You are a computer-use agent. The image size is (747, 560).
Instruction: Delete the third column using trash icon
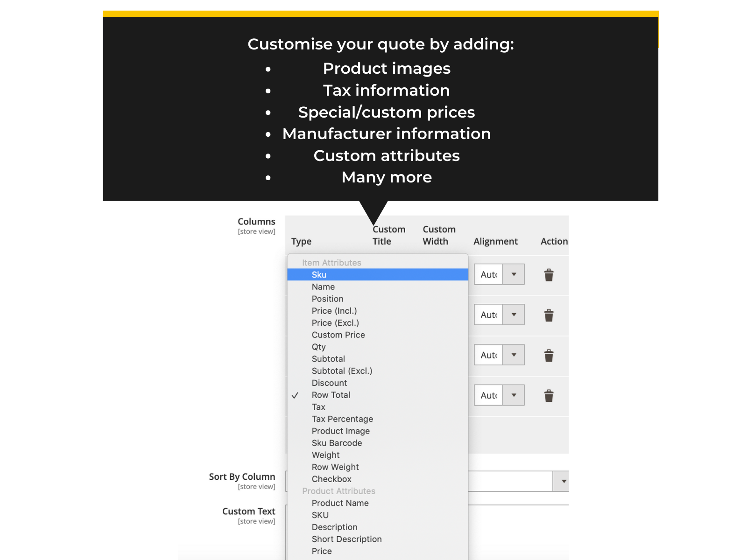(549, 355)
